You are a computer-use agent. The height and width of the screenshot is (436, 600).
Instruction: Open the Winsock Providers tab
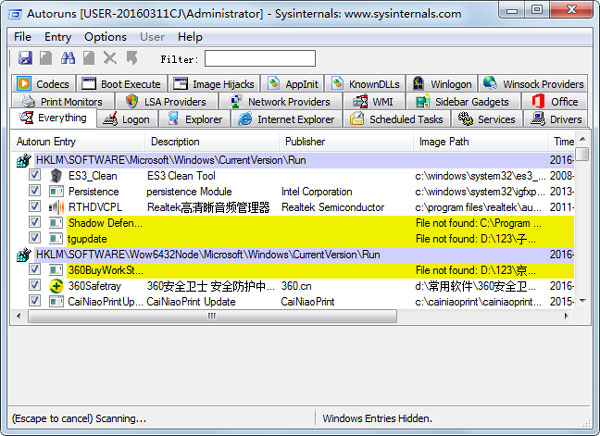(x=533, y=84)
